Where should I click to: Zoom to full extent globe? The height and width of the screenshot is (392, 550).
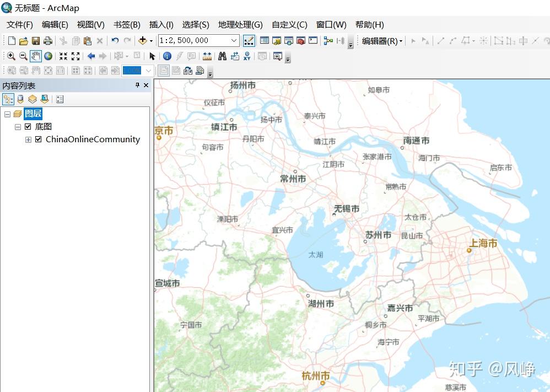[x=48, y=56]
